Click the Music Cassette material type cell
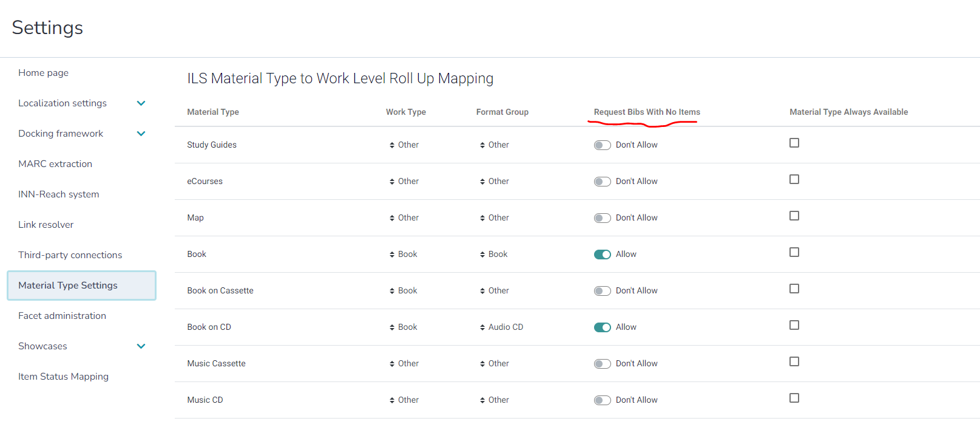980x424 pixels. pyautogui.click(x=217, y=363)
